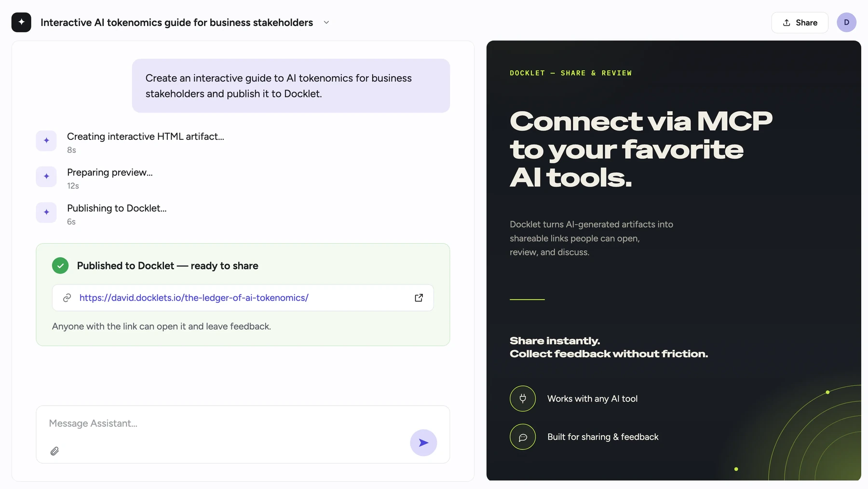
Task: Click the sparkle icon beside Creating interactive HTML artifact
Action: coord(46,140)
